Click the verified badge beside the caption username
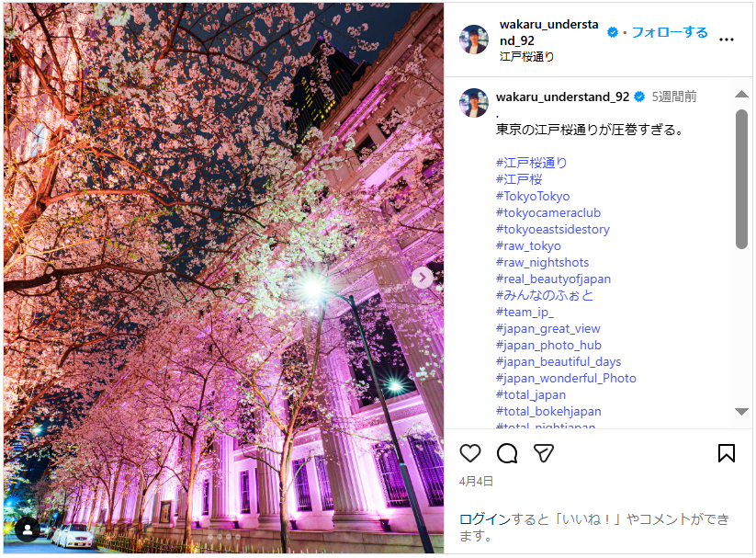 [x=639, y=97]
